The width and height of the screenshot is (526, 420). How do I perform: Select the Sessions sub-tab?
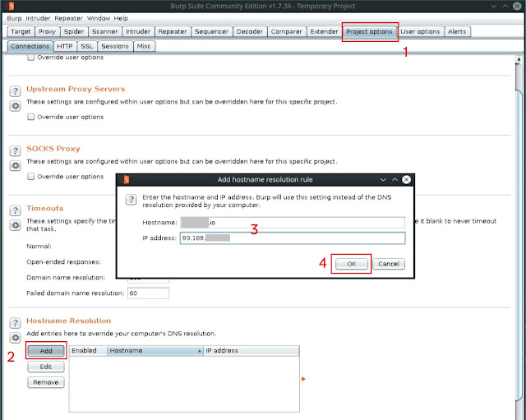coord(115,46)
